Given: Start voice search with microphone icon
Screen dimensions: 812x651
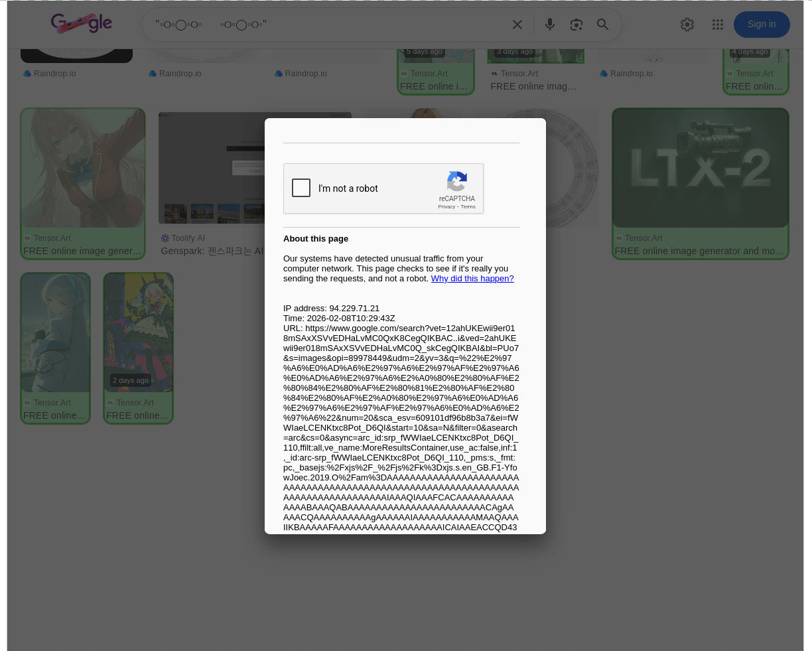Looking at the screenshot, I should coord(550,25).
